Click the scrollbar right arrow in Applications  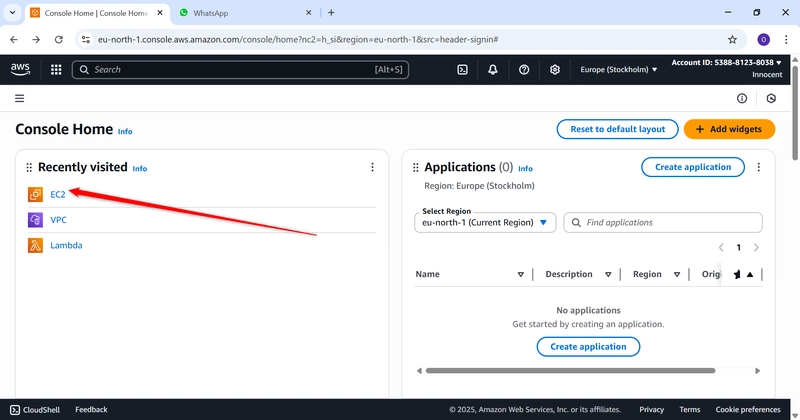758,371
